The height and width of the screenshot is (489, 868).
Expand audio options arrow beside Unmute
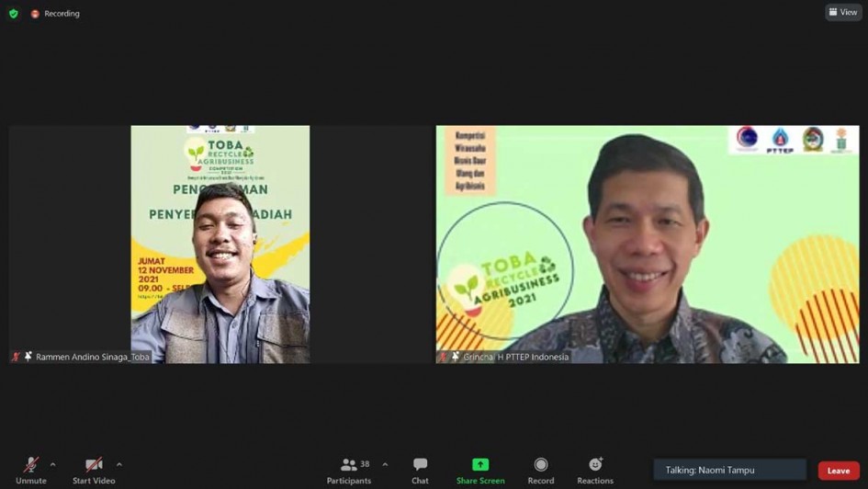(52, 464)
